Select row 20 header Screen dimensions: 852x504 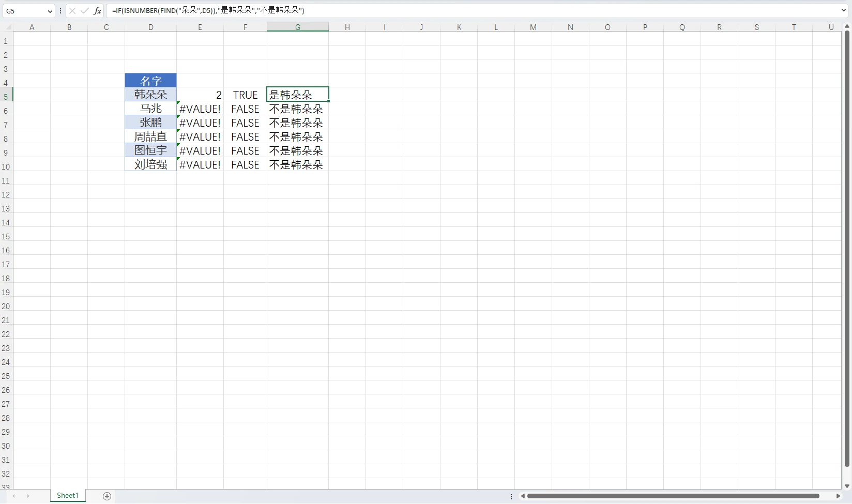click(6, 306)
